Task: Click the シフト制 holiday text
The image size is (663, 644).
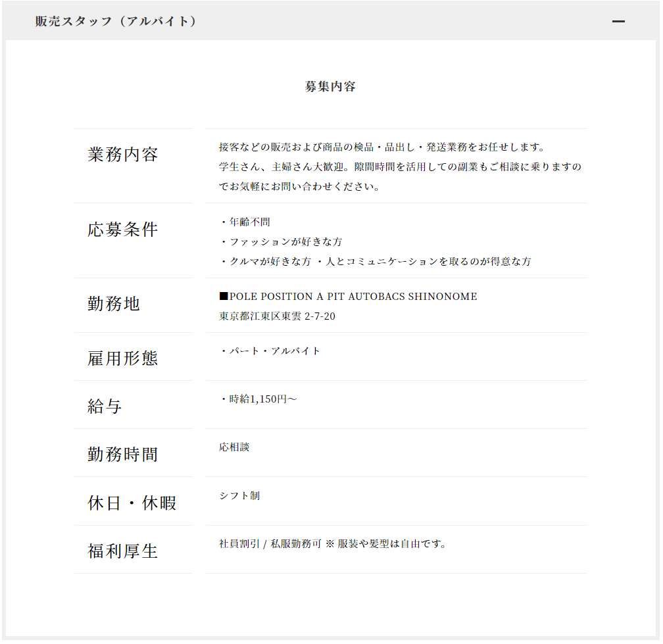Action: click(239, 496)
